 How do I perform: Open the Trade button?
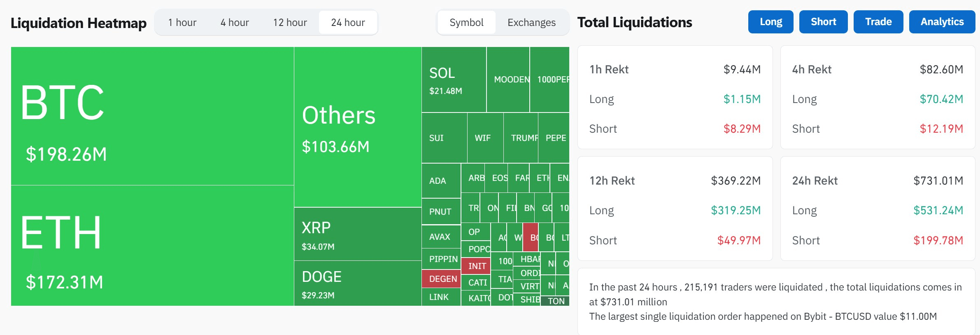[x=878, y=22]
